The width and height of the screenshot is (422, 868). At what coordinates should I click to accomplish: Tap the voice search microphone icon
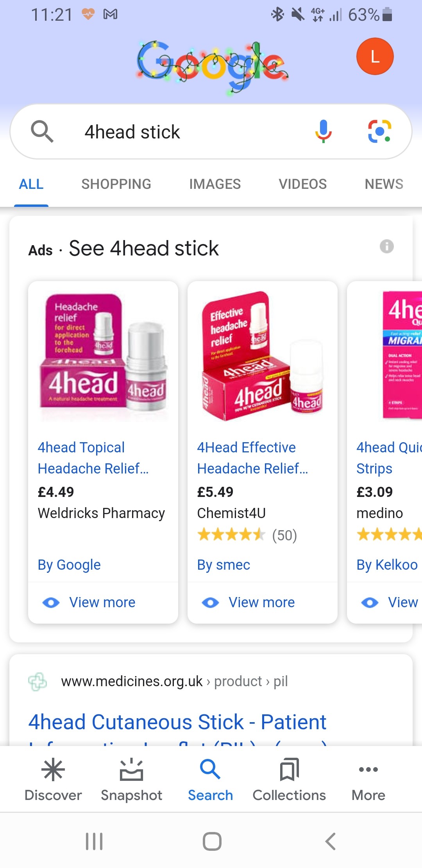click(x=323, y=131)
